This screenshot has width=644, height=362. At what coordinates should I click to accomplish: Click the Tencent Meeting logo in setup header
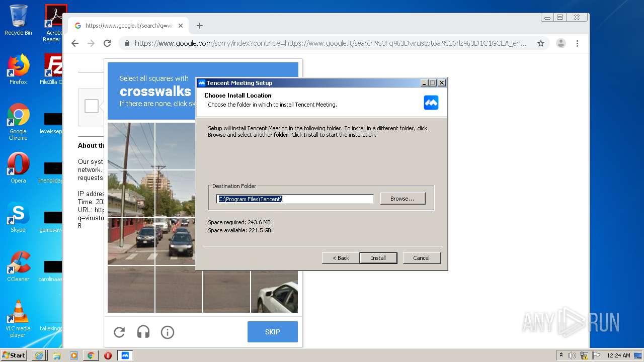coord(431,103)
